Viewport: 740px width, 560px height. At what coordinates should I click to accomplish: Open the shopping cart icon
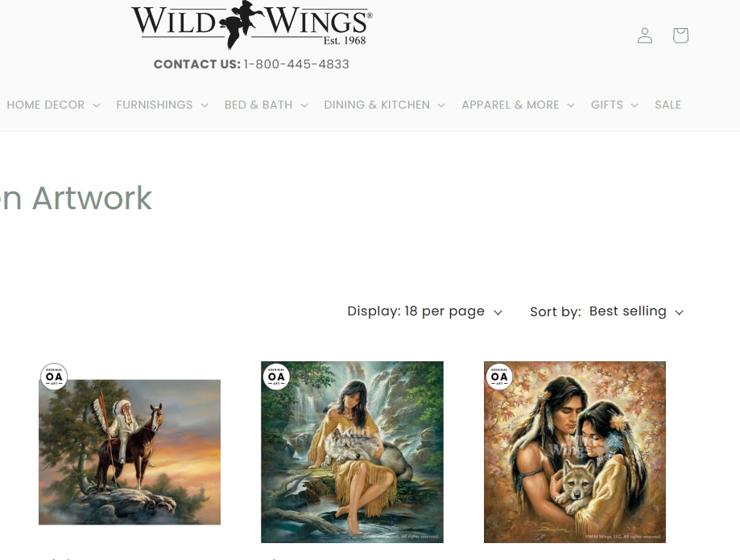[x=680, y=35]
